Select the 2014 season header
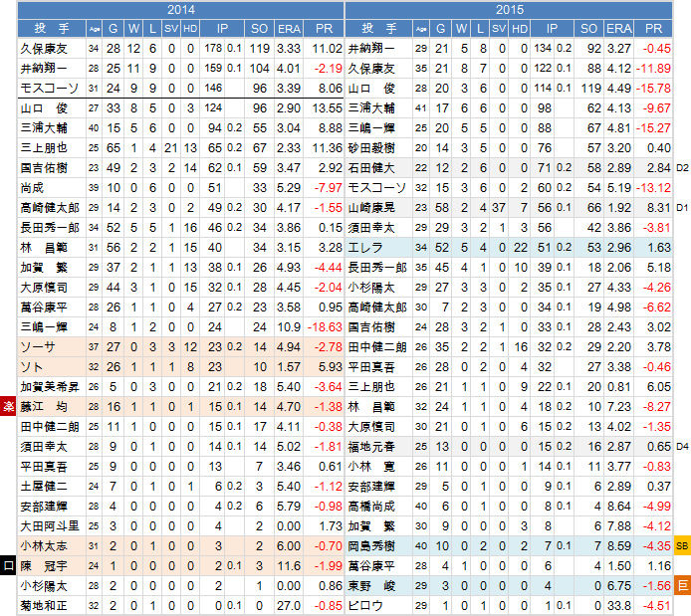 pyautogui.click(x=180, y=10)
